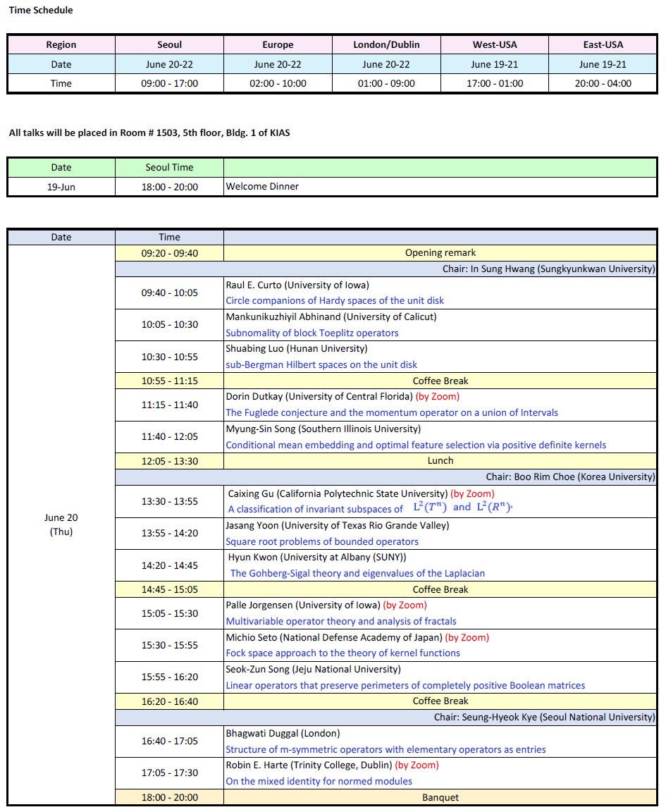Screen dimensions: 666x812
Task: Select the 'Banquet' row at 18:00
Action: pyautogui.click(x=440, y=797)
